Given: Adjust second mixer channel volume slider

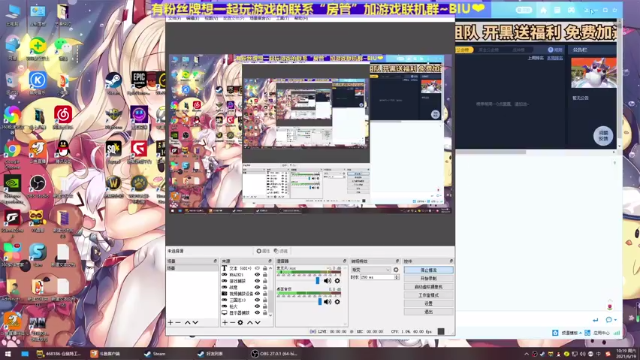Looking at the screenshot, I should [320, 302].
